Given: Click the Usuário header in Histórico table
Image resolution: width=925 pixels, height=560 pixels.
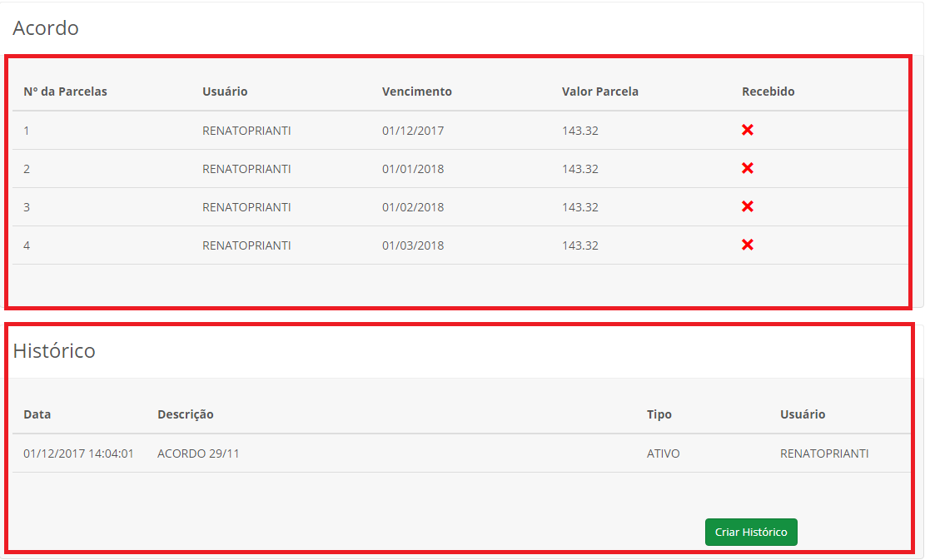Looking at the screenshot, I should [x=803, y=414].
